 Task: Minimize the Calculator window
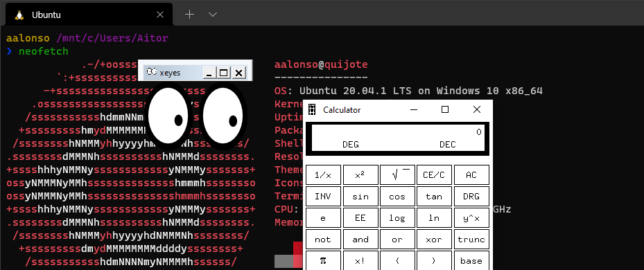tap(414, 109)
